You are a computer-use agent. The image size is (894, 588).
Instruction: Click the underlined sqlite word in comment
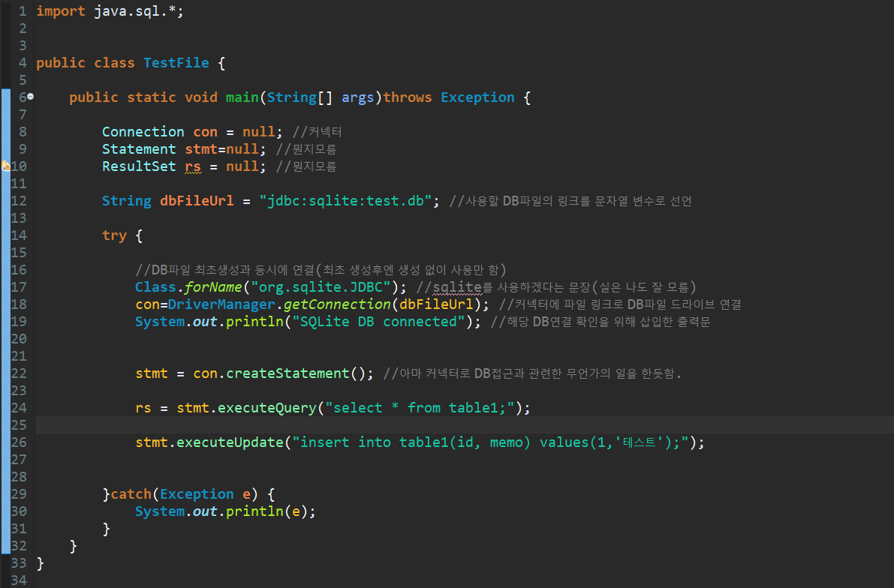pos(457,287)
